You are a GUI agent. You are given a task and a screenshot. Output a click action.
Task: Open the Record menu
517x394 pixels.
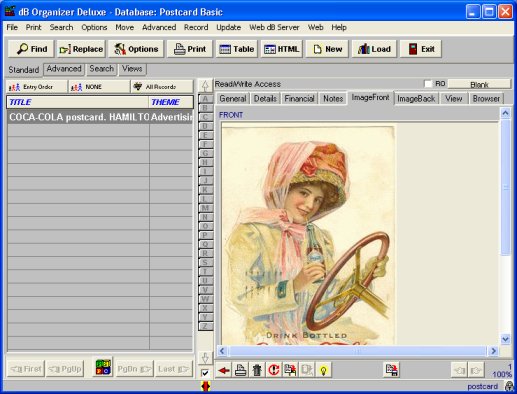click(x=196, y=27)
